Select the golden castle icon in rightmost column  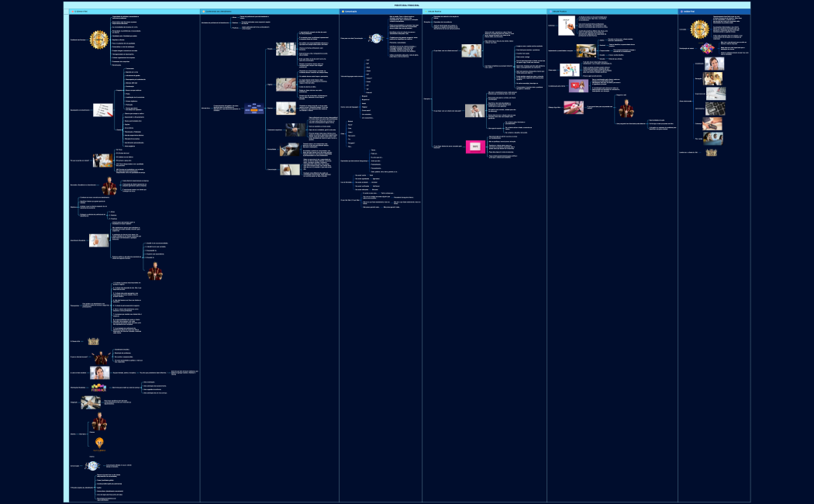click(711, 153)
